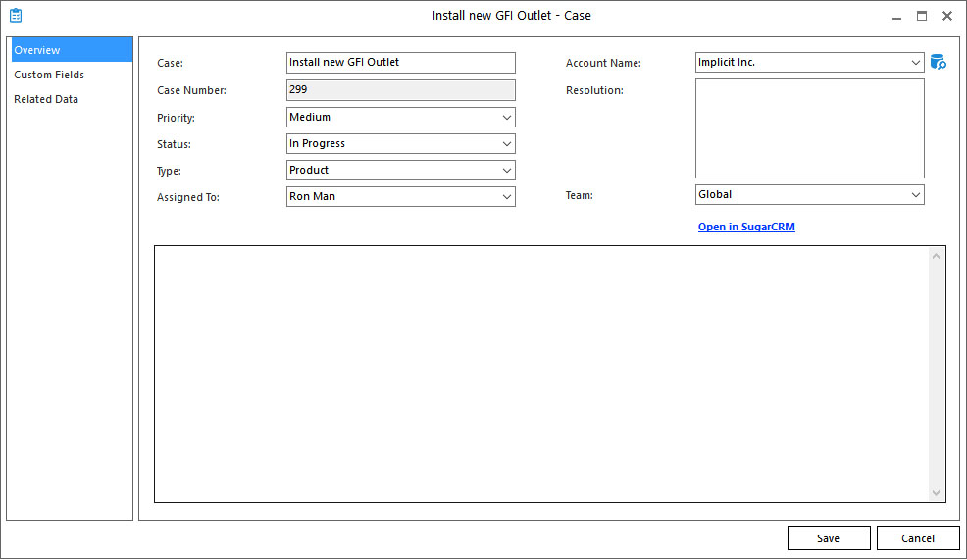Screen dimensions: 967x560
Task: Switch to the Custom Fields tab
Action: [x=49, y=75]
